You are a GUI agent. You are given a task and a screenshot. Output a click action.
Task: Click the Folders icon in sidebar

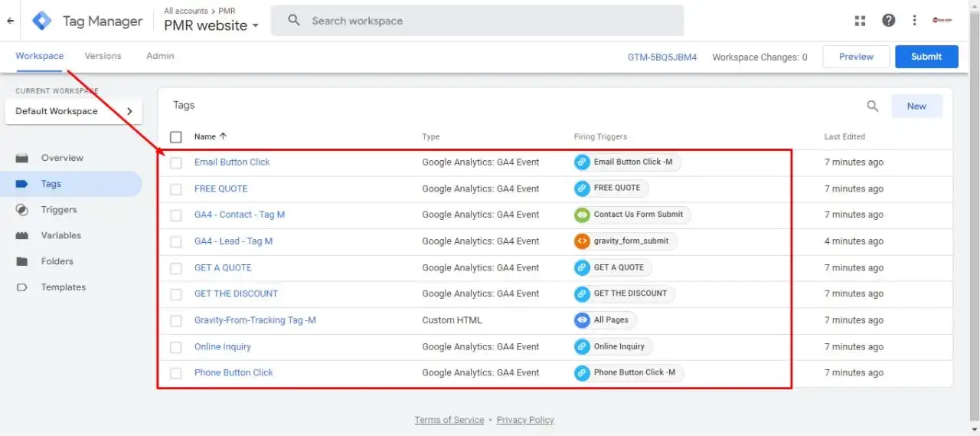(22, 261)
